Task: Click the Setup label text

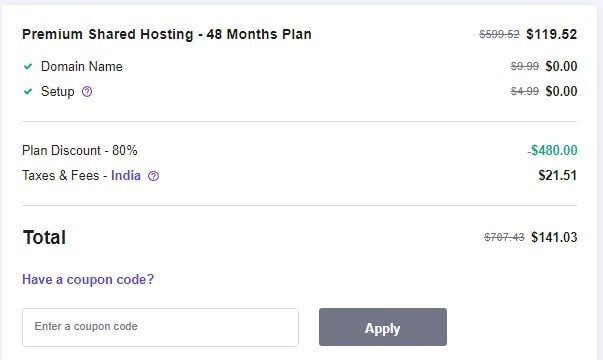Action: tap(58, 92)
